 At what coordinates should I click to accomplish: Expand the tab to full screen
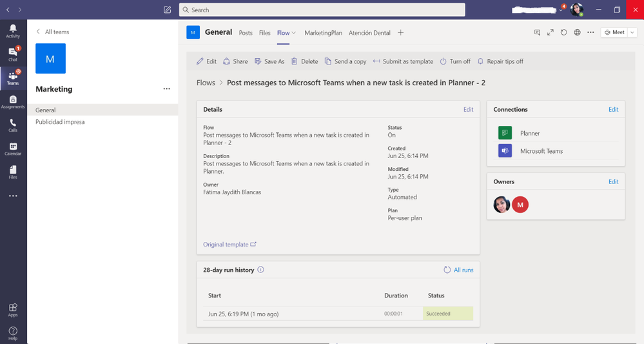tap(551, 32)
